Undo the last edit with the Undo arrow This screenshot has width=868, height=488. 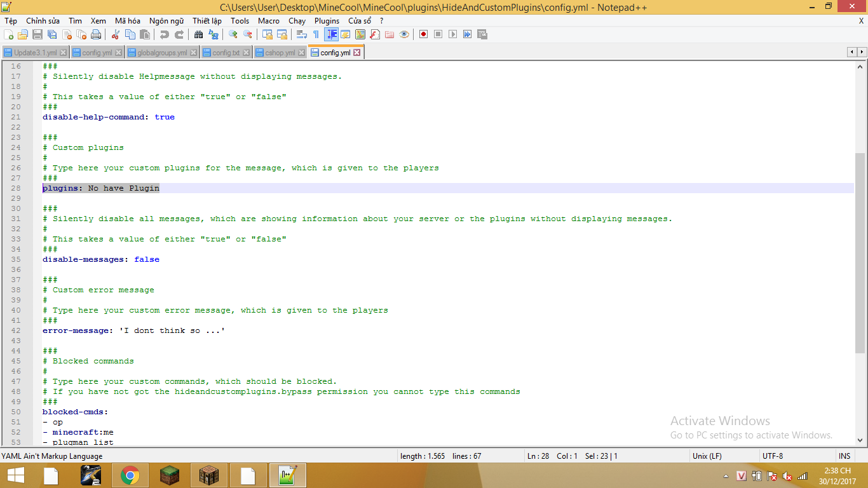(x=165, y=34)
